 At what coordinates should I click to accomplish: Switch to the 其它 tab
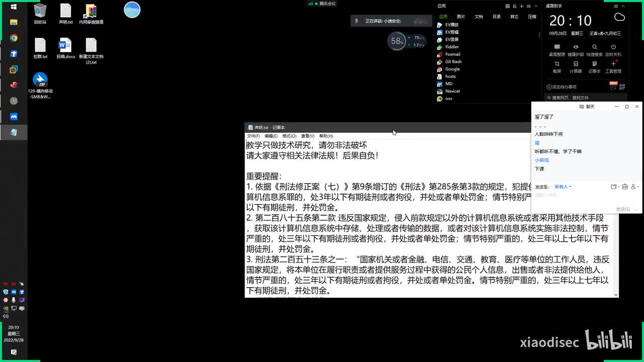[x=514, y=17]
